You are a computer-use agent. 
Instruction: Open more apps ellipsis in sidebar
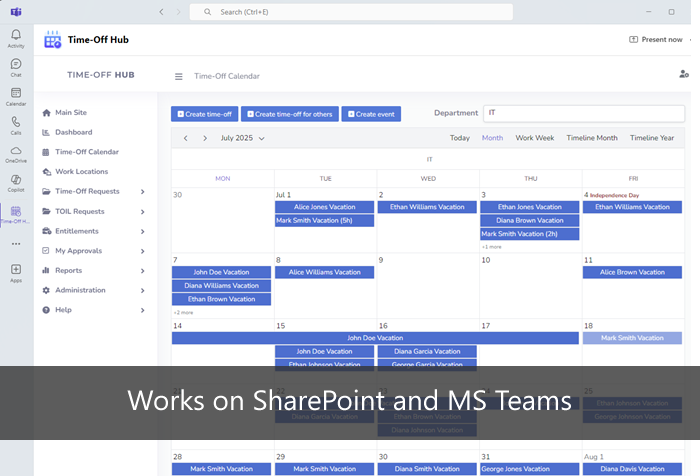point(16,244)
